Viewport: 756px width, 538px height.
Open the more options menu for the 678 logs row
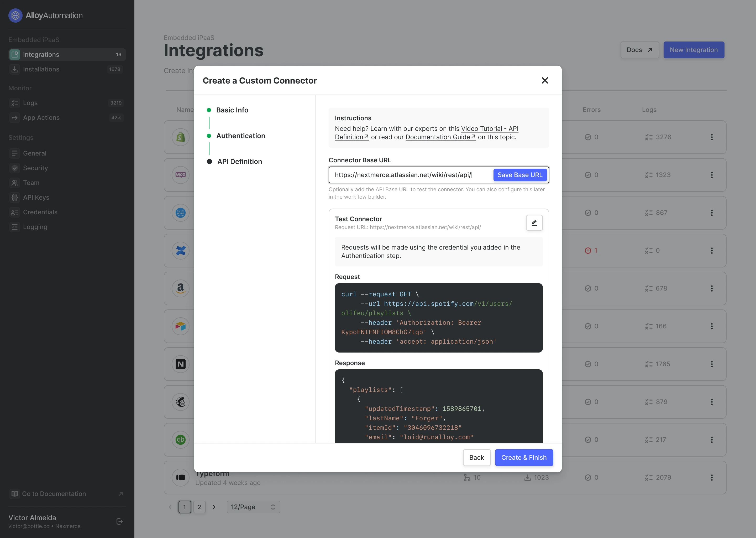coord(712,288)
